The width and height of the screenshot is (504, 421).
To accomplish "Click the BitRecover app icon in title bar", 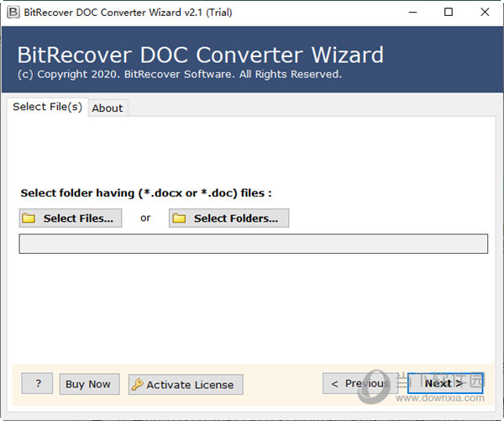I will click(13, 13).
